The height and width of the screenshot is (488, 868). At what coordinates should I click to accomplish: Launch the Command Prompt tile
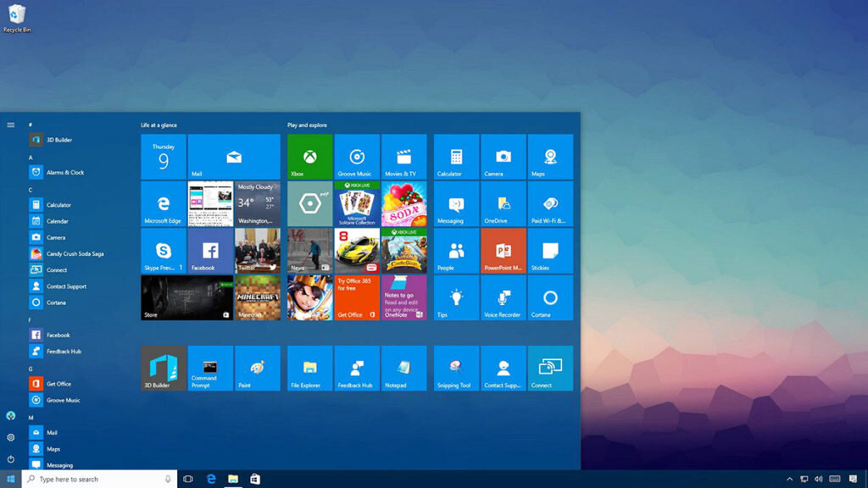(x=210, y=368)
